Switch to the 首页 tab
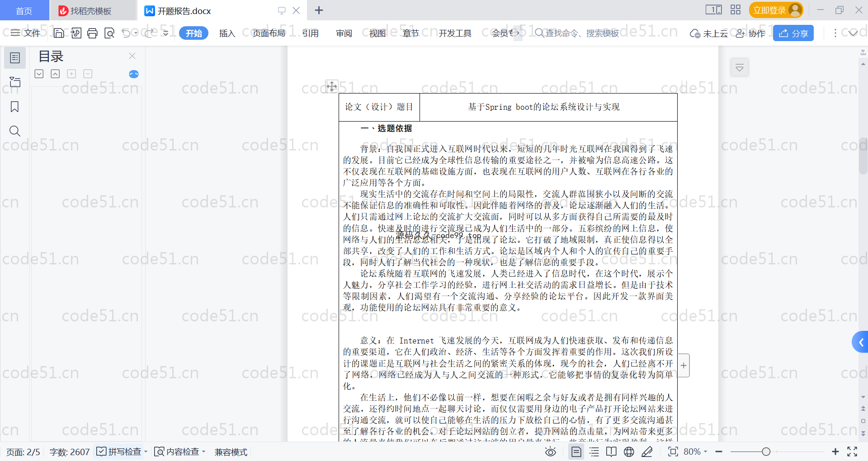The image size is (868, 461). click(x=24, y=10)
